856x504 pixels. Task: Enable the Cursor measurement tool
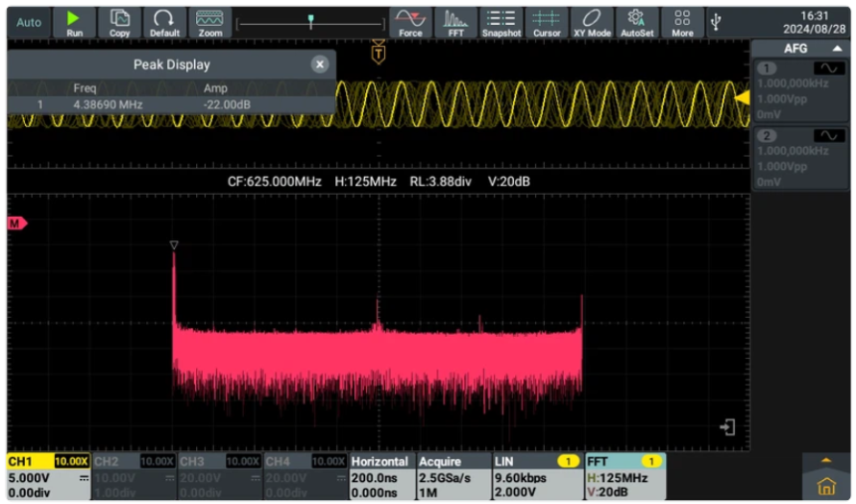(x=547, y=22)
